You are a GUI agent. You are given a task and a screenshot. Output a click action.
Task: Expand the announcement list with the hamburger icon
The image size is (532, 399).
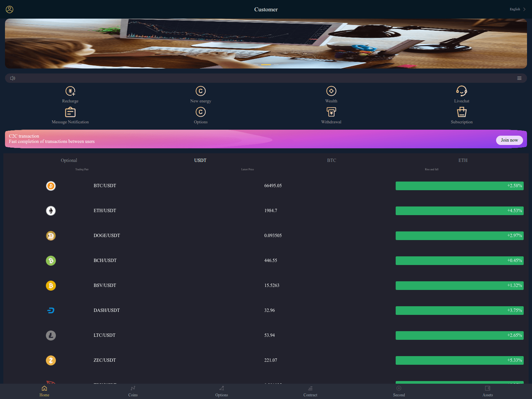coord(519,78)
